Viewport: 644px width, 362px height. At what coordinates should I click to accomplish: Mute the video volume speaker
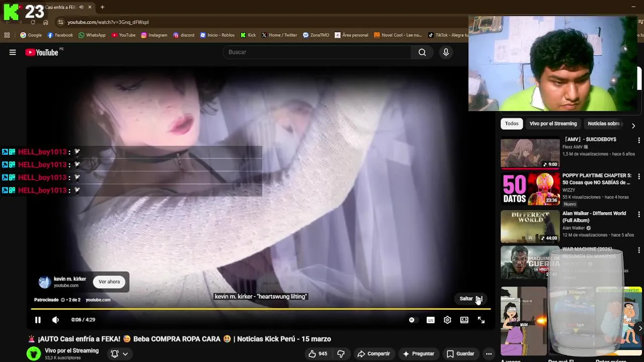point(56,320)
